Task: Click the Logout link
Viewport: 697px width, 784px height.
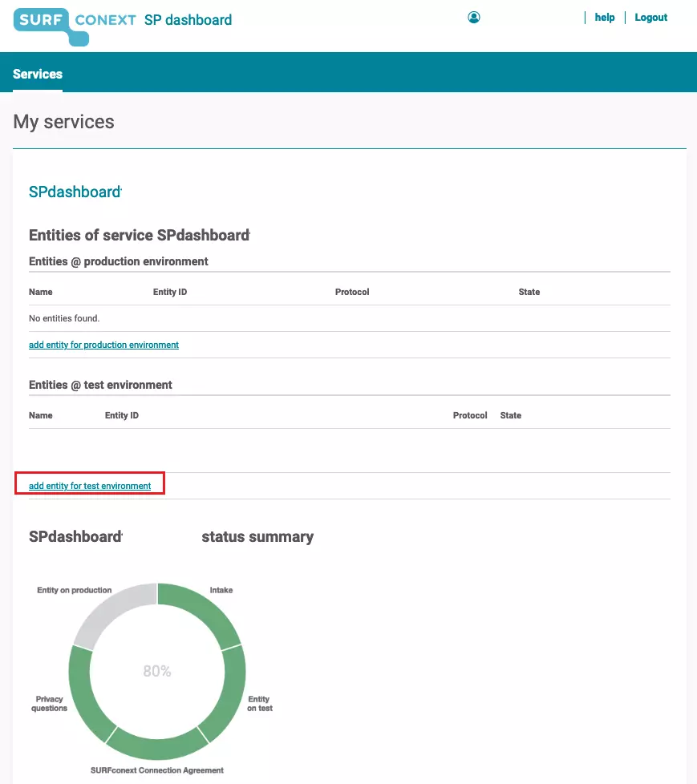Action: pyautogui.click(x=650, y=18)
